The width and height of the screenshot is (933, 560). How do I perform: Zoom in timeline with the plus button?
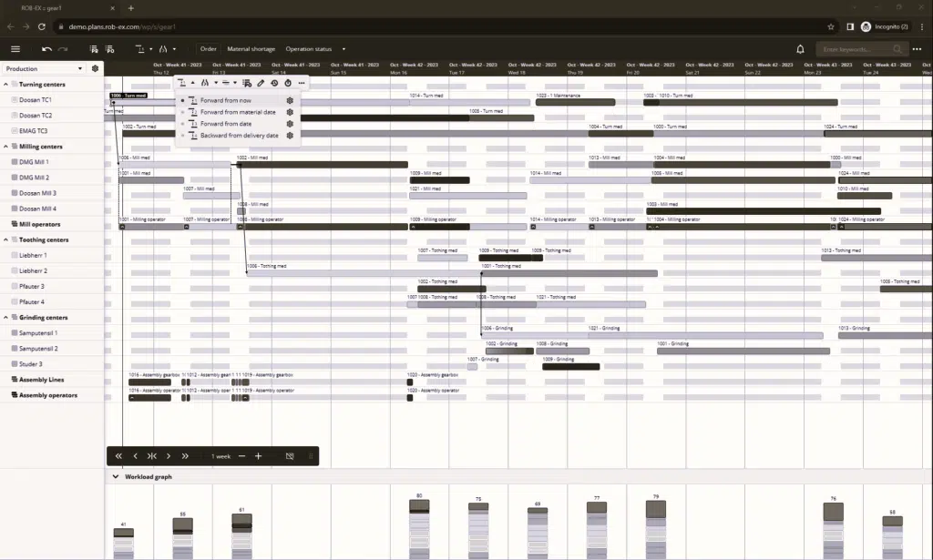[x=259, y=456]
